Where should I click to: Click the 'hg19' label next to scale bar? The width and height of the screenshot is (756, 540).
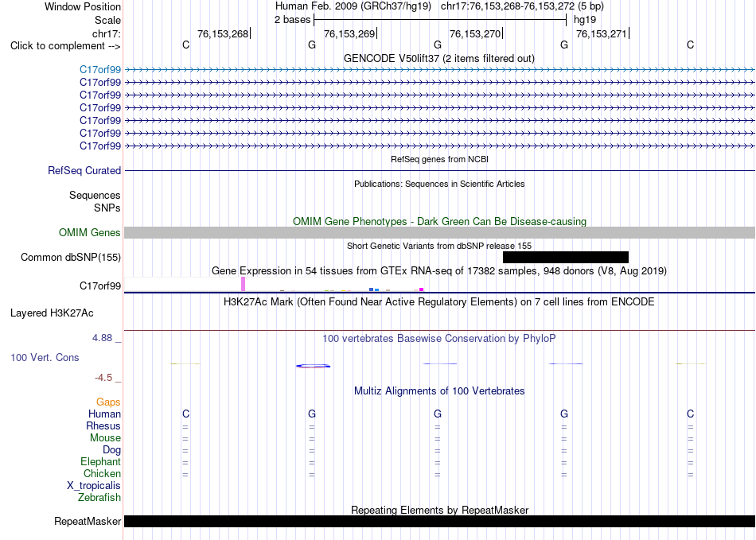tap(585, 20)
